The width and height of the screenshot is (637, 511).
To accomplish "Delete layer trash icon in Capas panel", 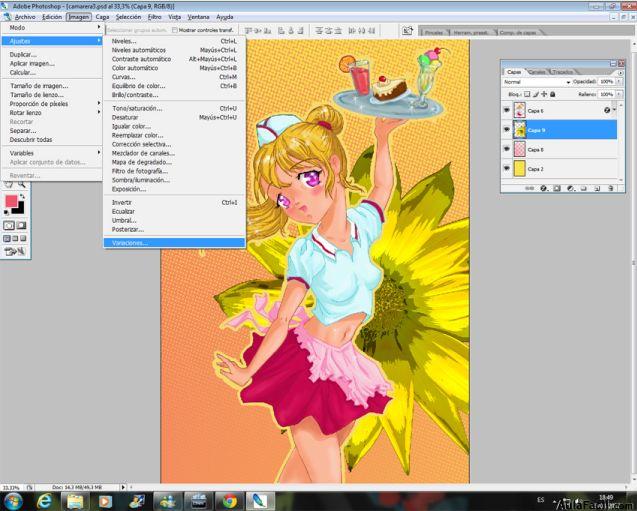I will coord(611,188).
